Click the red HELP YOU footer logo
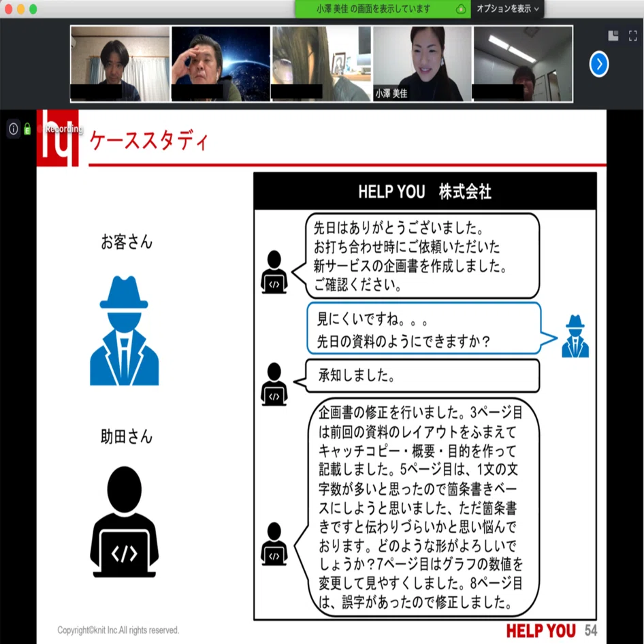The image size is (644, 644). click(x=541, y=631)
